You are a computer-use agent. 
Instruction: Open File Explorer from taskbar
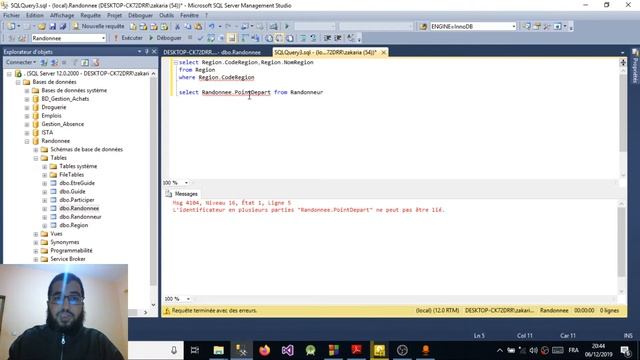click(218, 350)
